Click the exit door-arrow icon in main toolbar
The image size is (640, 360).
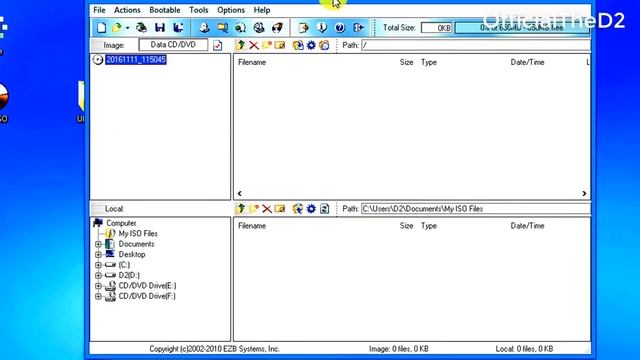tap(358, 28)
